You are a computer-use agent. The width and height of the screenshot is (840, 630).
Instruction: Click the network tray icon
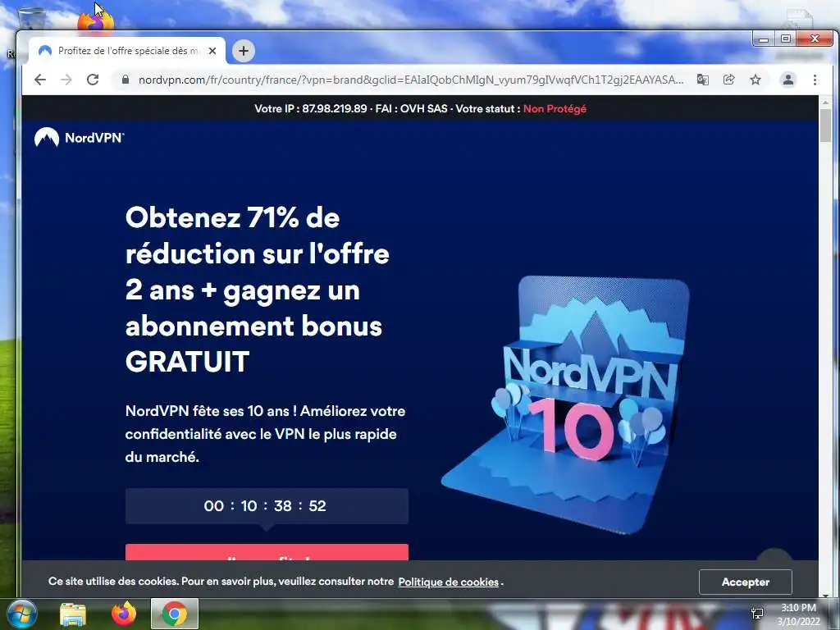tap(757, 614)
